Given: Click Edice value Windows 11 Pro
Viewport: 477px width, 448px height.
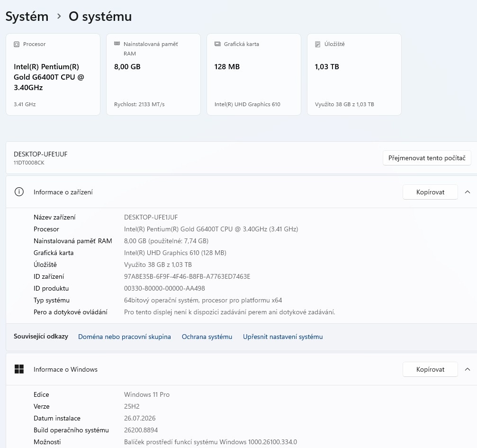Looking at the screenshot, I should coord(147,394).
